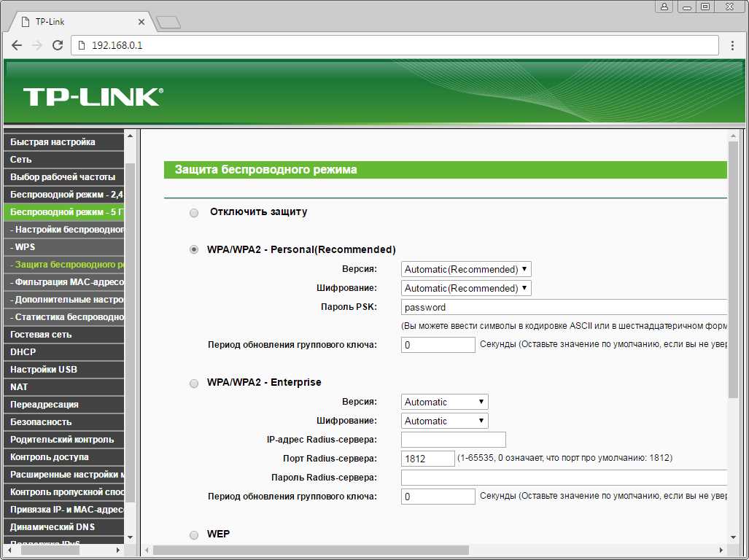Click Enterprise group key update period field
Screen dimensions: 749x560
[438, 497]
